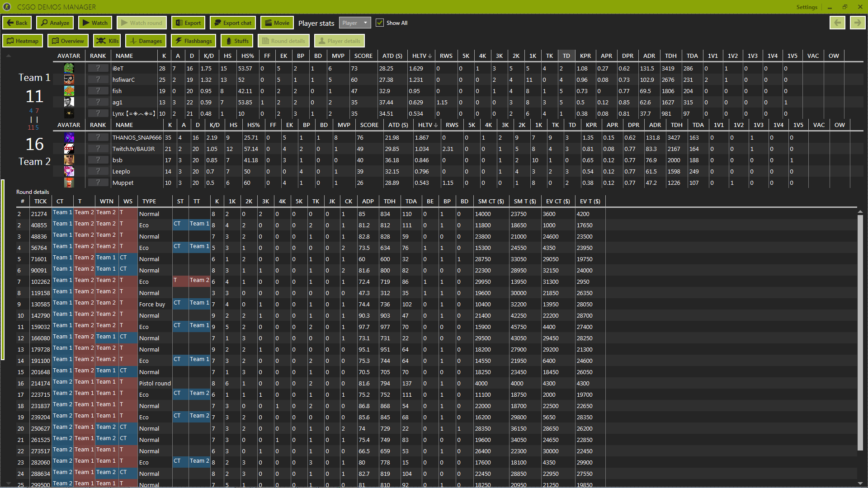The height and width of the screenshot is (488, 868).
Task: Click THANOS_SNAP666's avatar thumbnail
Action: (x=69, y=137)
